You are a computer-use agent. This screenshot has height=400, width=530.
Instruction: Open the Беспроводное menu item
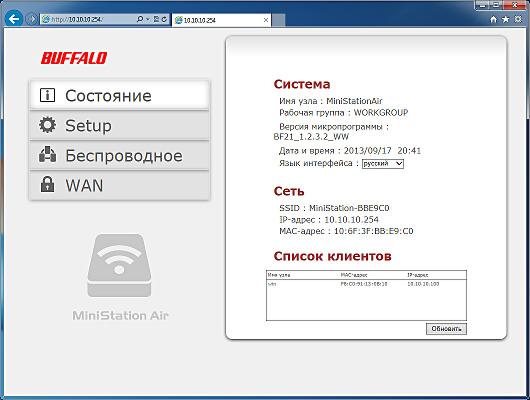click(120, 156)
